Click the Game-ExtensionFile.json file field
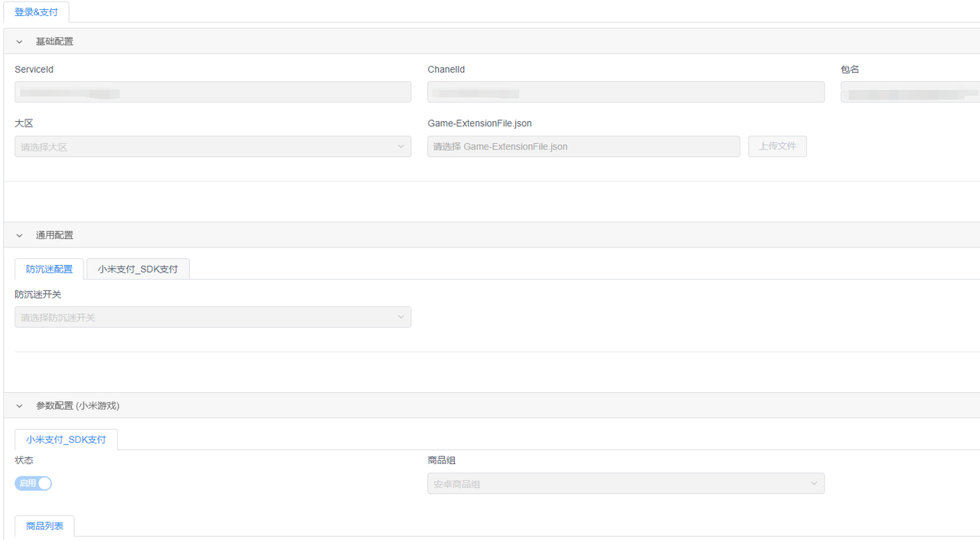The width and height of the screenshot is (980, 540). pyautogui.click(x=583, y=146)
